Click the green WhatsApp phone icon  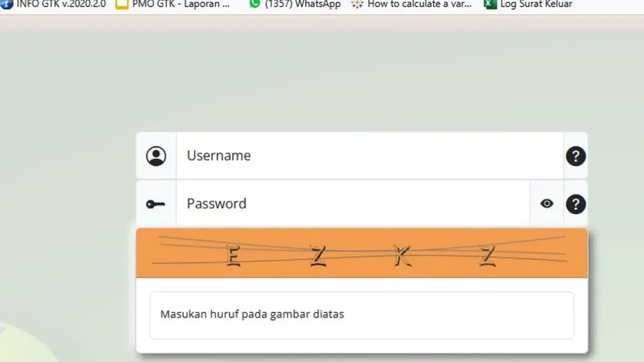coord(254,4)
